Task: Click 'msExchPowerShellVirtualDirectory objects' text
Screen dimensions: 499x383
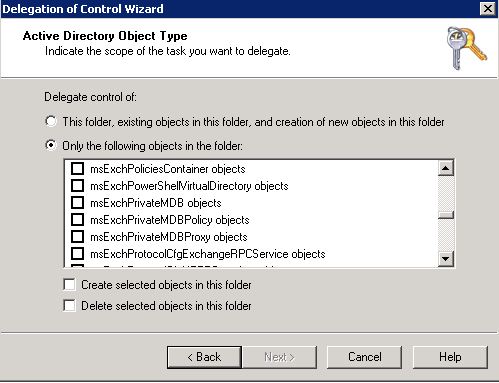Action: pos(189,186)
